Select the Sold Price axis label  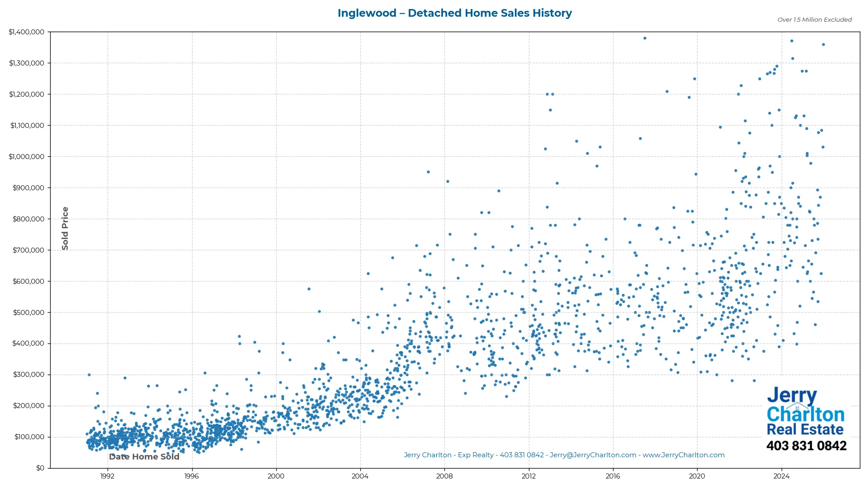click(x=65, y=228)
